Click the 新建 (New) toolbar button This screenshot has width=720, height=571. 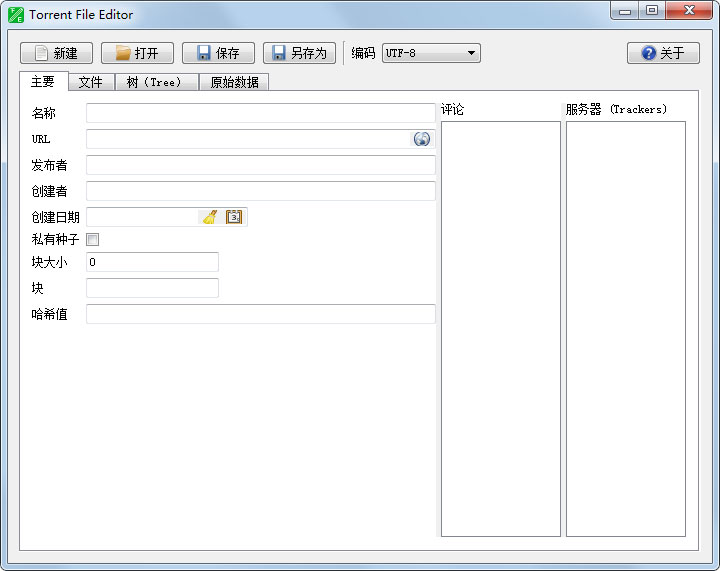56,53
